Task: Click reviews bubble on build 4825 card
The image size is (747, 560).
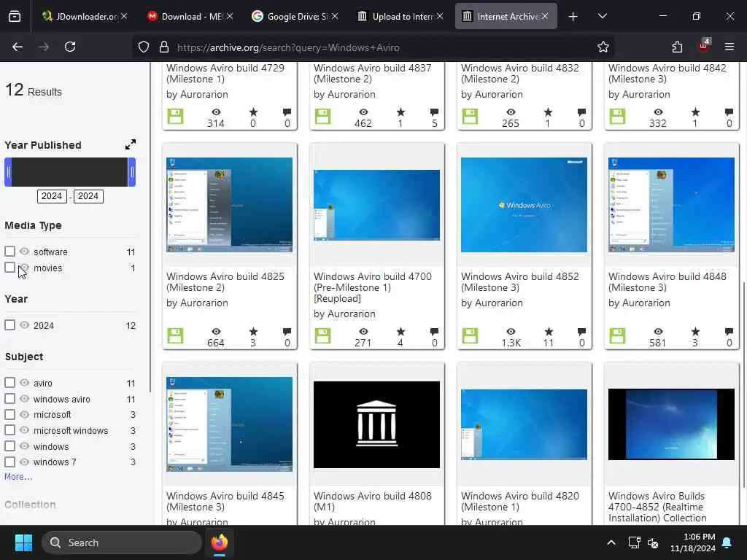Action: pos(287,332)
